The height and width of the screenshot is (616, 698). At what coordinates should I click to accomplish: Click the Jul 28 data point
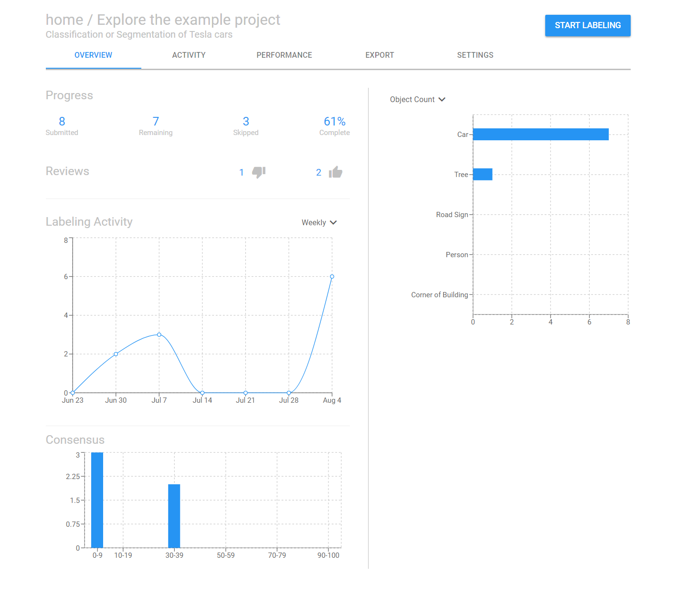click(x=289, y=393)
